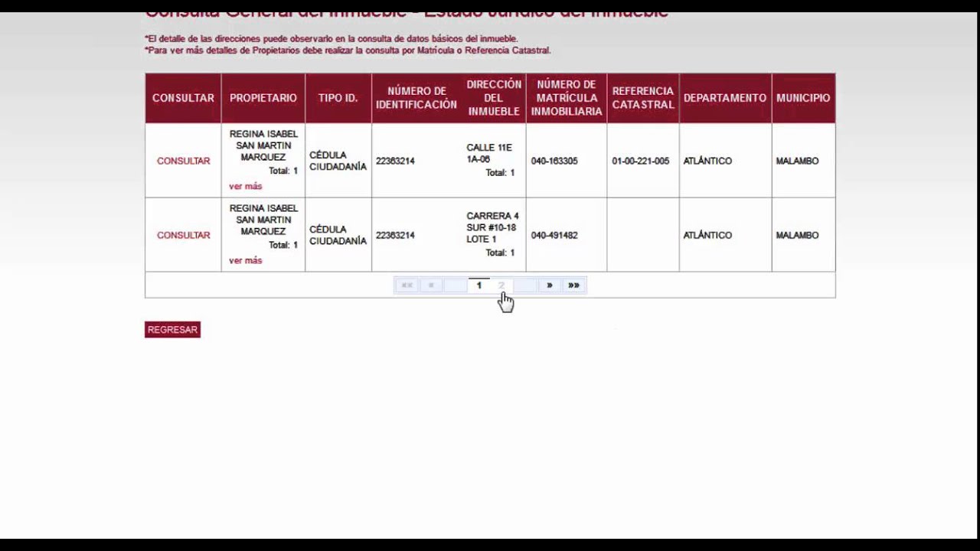Select page 1 in paginator

(479, 285)
